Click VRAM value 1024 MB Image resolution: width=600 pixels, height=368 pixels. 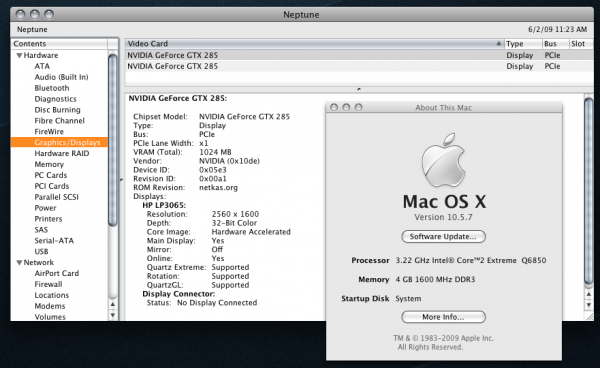[x=215, y=152]
